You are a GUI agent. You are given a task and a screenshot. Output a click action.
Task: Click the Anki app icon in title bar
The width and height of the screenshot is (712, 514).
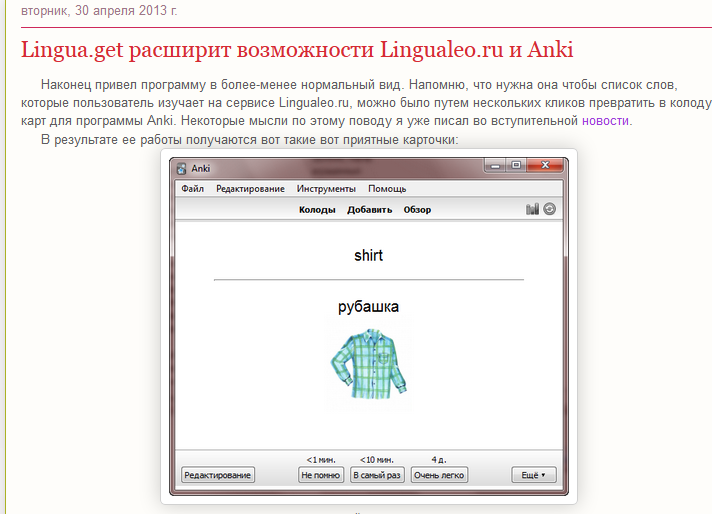[x=182, y=168]
